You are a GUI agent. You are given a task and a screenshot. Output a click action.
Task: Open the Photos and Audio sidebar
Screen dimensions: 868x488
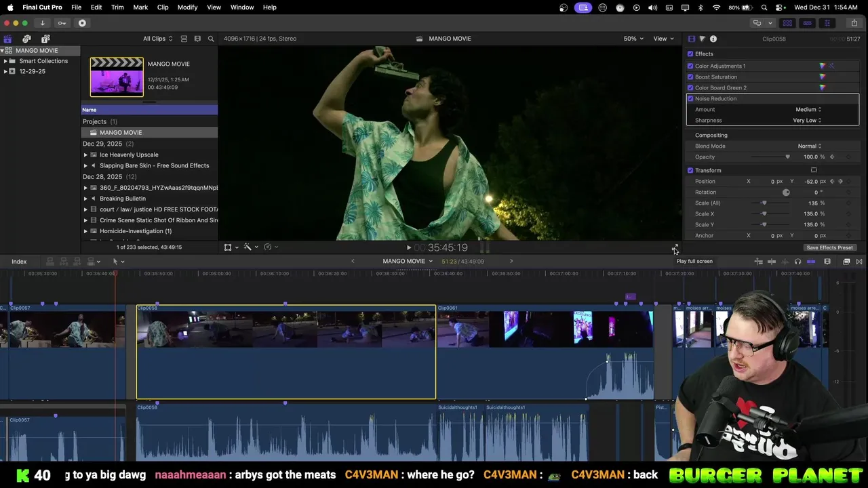click(x=26, y=39)
